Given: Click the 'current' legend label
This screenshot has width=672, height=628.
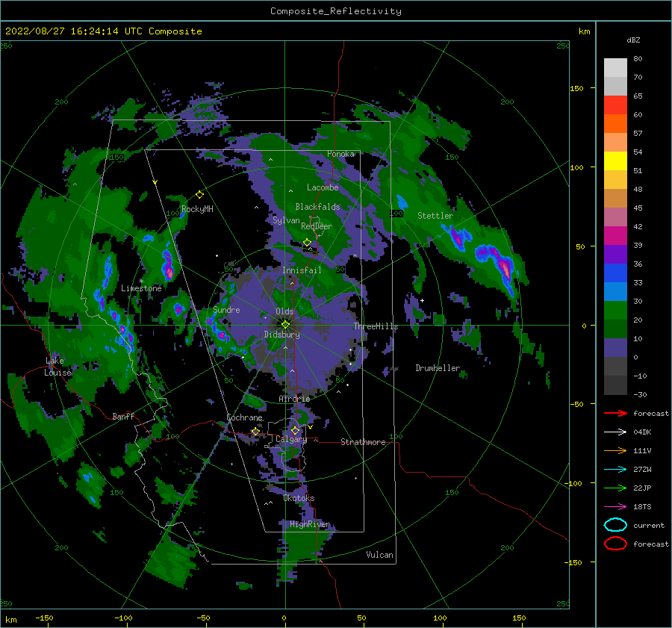Looking at the screenshot, I should tap(649, 526).
